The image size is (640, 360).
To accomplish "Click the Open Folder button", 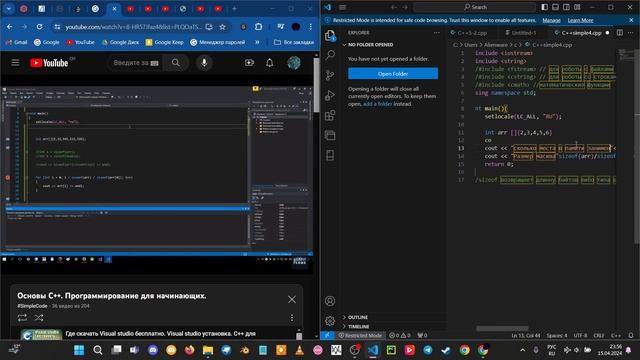I will tap(393, 74).
